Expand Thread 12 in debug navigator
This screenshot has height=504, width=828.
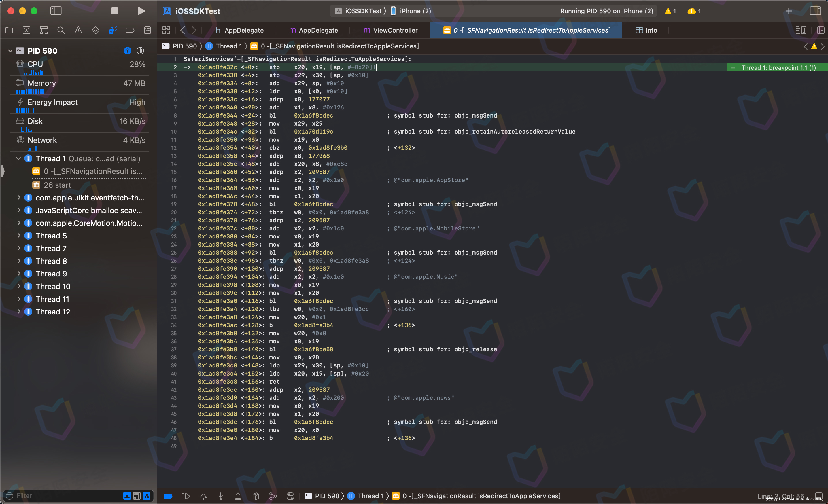click(18, 312)
